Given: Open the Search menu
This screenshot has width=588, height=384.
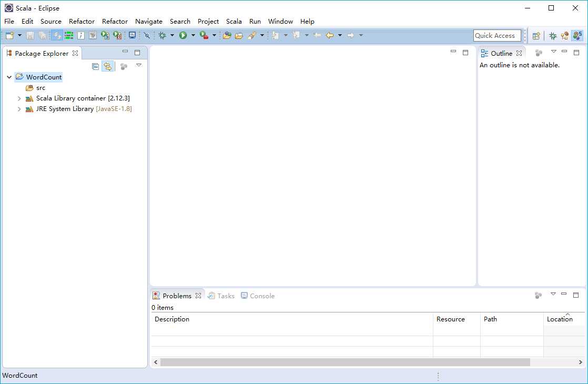Looking at the screenshot, I should point(180,22).
